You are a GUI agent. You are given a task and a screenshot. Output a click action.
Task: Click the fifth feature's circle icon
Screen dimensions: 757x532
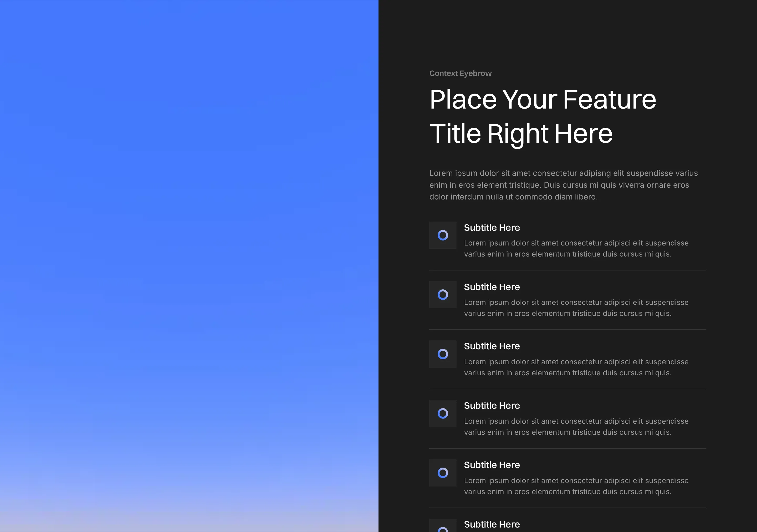click(443, 473)
